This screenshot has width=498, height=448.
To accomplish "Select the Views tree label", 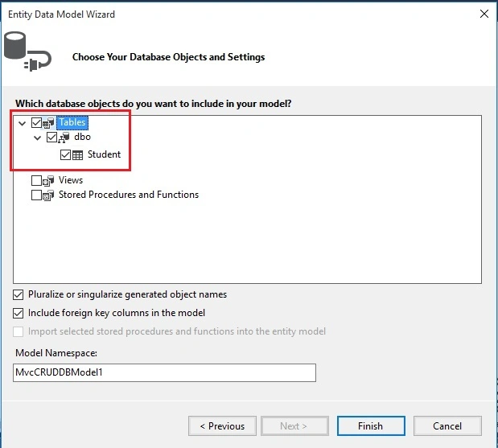I will tap(71, 180).
